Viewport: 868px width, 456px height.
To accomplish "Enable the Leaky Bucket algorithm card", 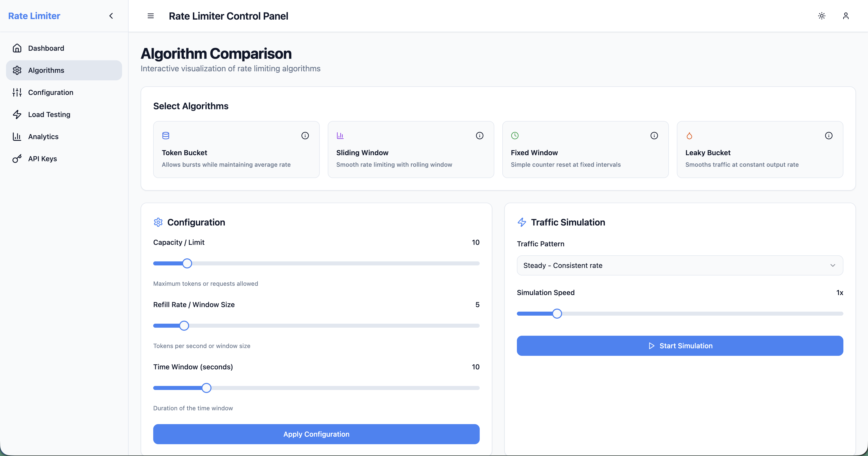I will (x=760, y=149).
